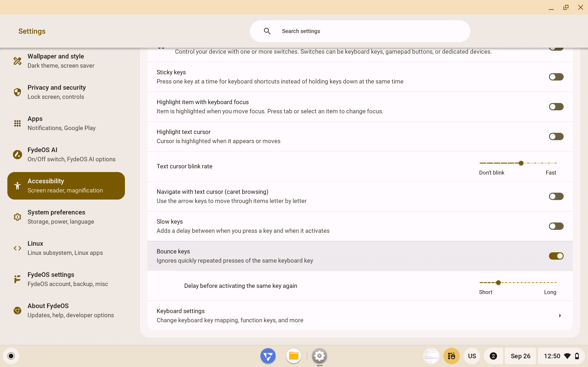
Task: Open the Apps settings section label
Action: (x=35, y=119)
